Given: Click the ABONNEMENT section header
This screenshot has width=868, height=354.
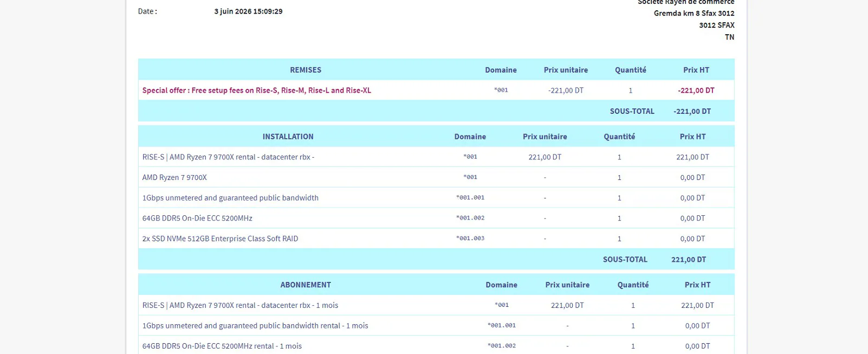Looking at the screenshot, I should tap(306, 285).
